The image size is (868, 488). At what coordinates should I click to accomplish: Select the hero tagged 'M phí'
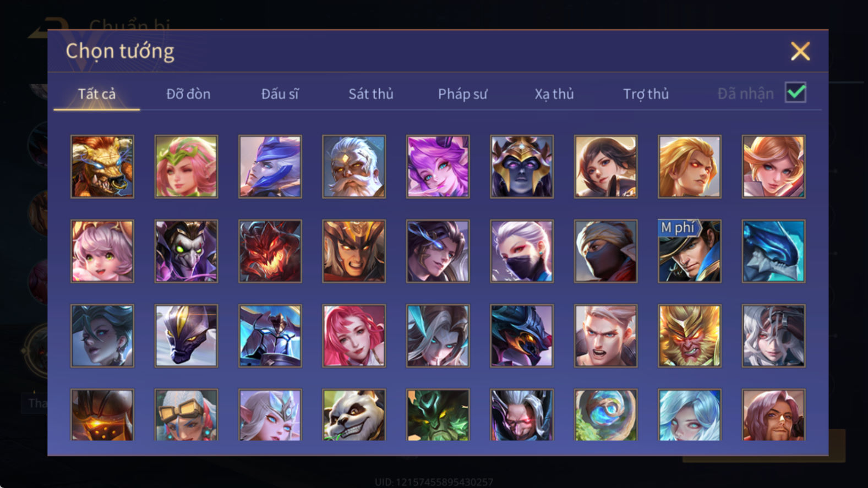coord(689,251)
